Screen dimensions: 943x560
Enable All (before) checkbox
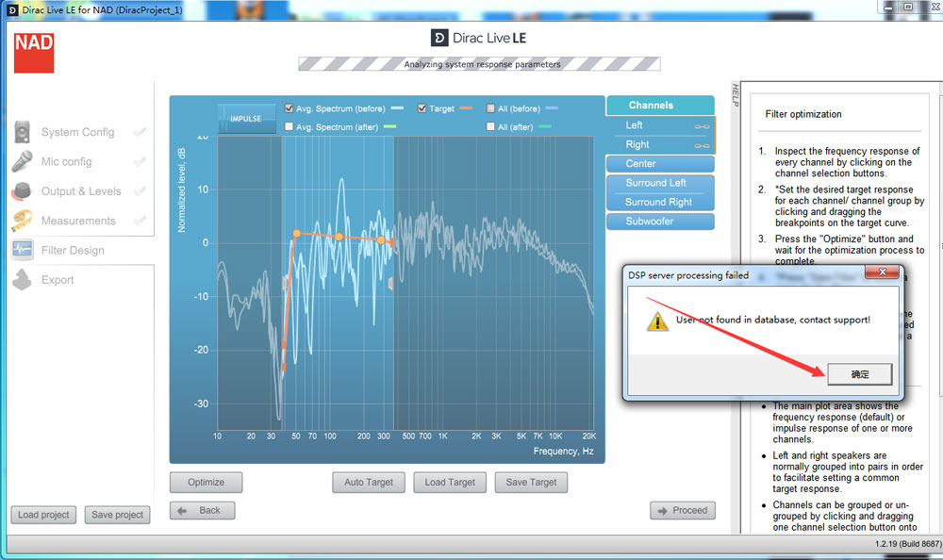tap(490, 108)
